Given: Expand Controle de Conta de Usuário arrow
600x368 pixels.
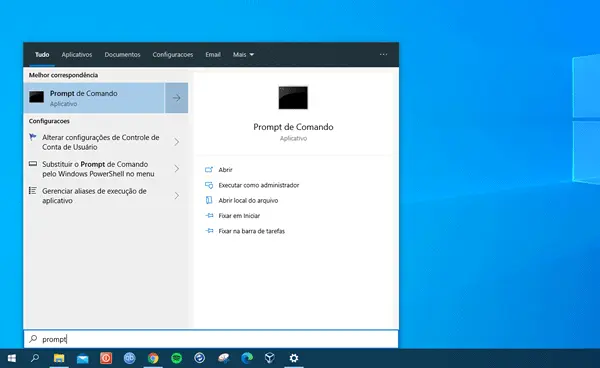Looking at the screenshot, I should click(x=176, y=142).
